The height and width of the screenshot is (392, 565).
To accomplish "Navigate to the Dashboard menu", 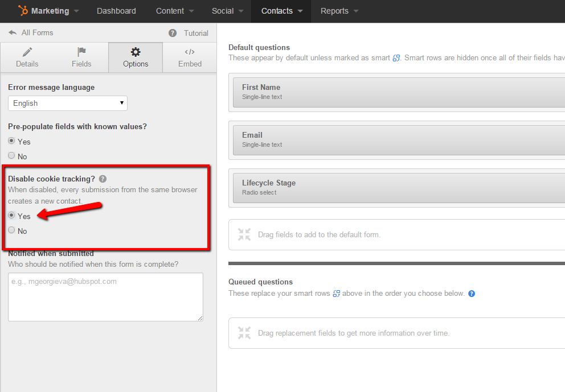I will coord(116,10).
